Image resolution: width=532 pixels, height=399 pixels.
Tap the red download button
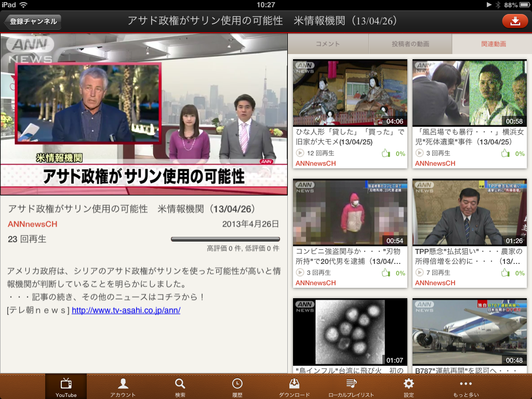(x=515, y=21)
